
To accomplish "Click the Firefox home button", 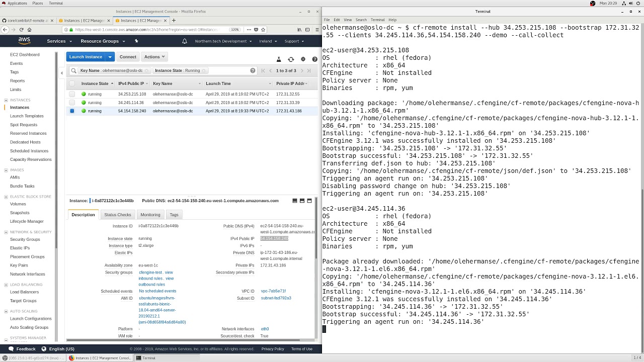I will (x=30, y=30).
